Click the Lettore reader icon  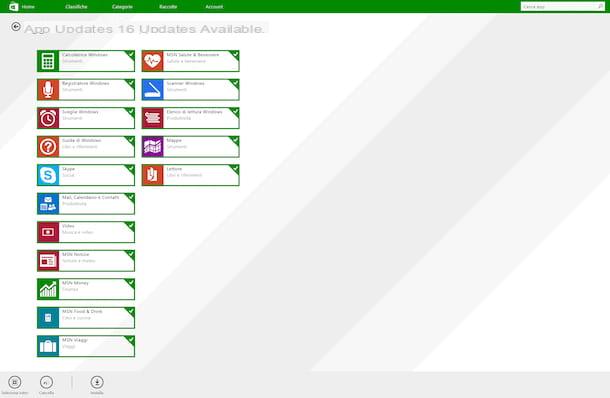(152, 175)
